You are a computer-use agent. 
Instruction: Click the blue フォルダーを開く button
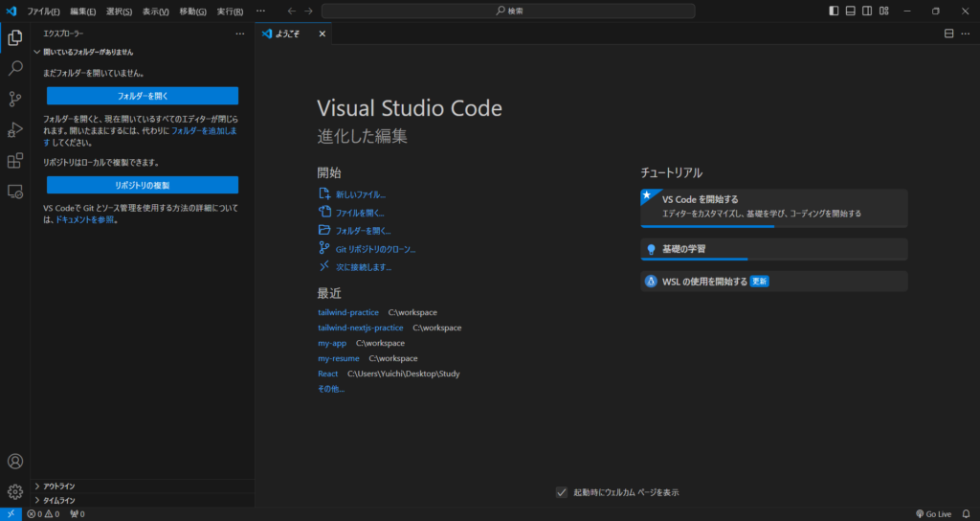(143, 96)
